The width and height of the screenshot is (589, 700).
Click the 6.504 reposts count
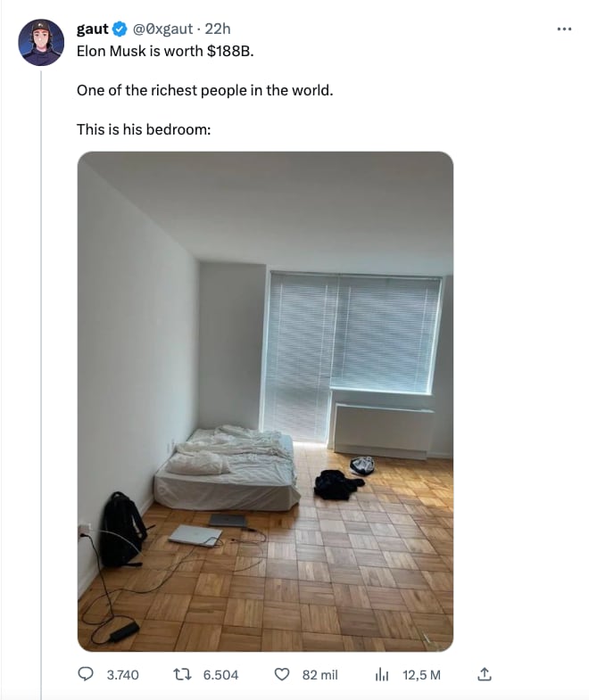click(x=220, y=674)
